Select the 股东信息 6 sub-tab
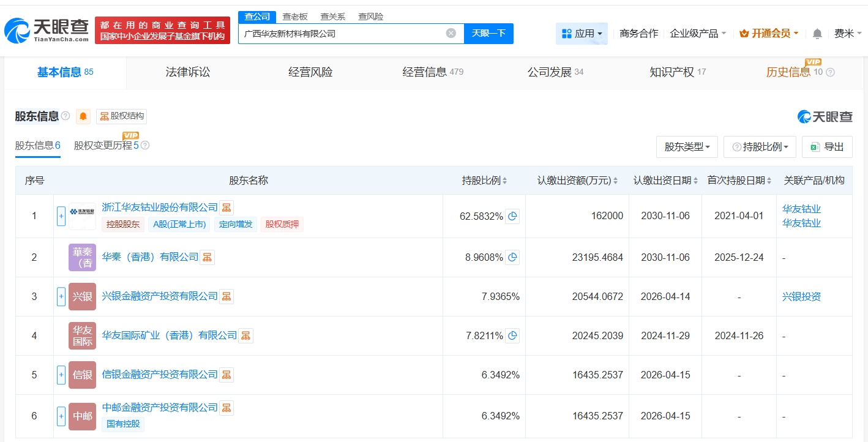 click(x=38, y=146)
